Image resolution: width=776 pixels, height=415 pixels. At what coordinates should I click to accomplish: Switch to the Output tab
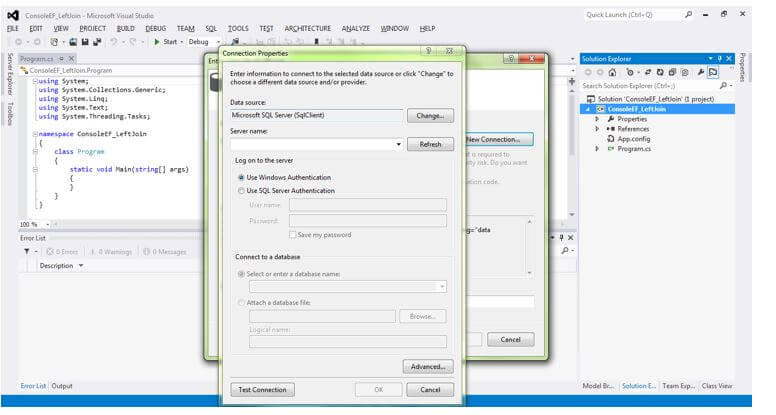(62, 386)
